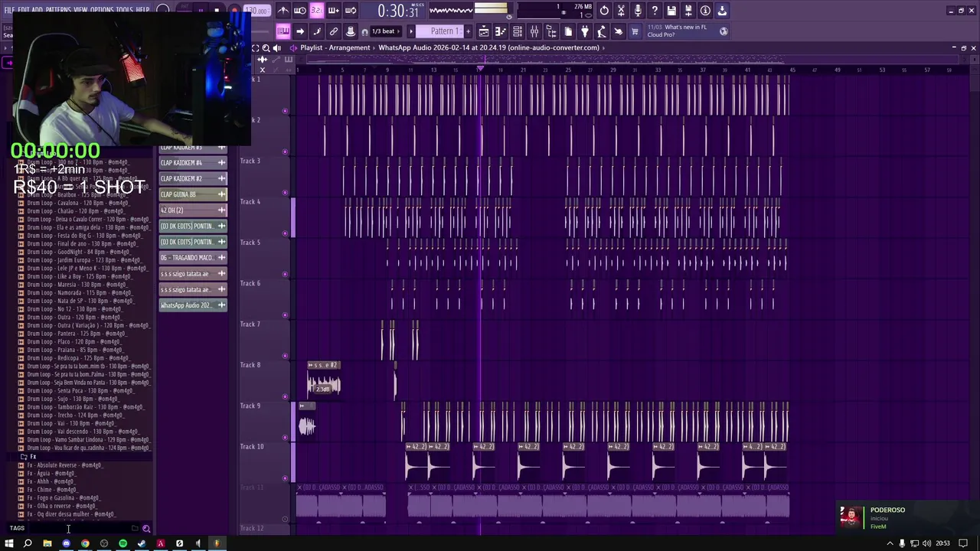Open the Channel rack view icon
Screen dimensions: 980x551
(x=518, y=31)
